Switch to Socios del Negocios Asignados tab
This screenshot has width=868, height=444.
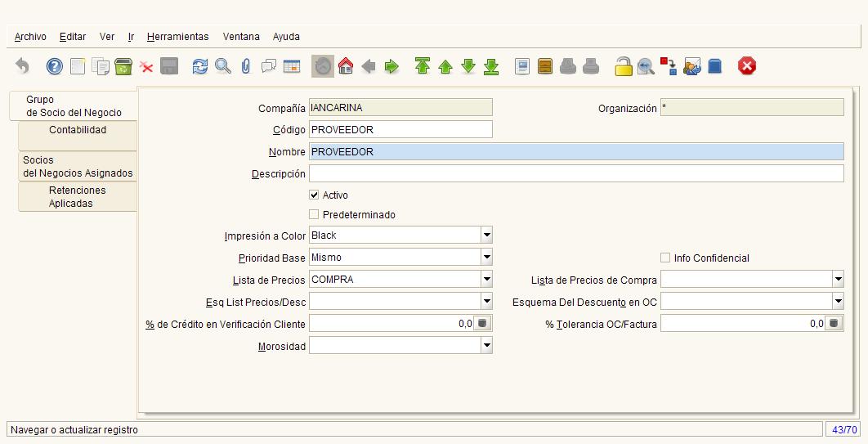click(x=78, y=166)
